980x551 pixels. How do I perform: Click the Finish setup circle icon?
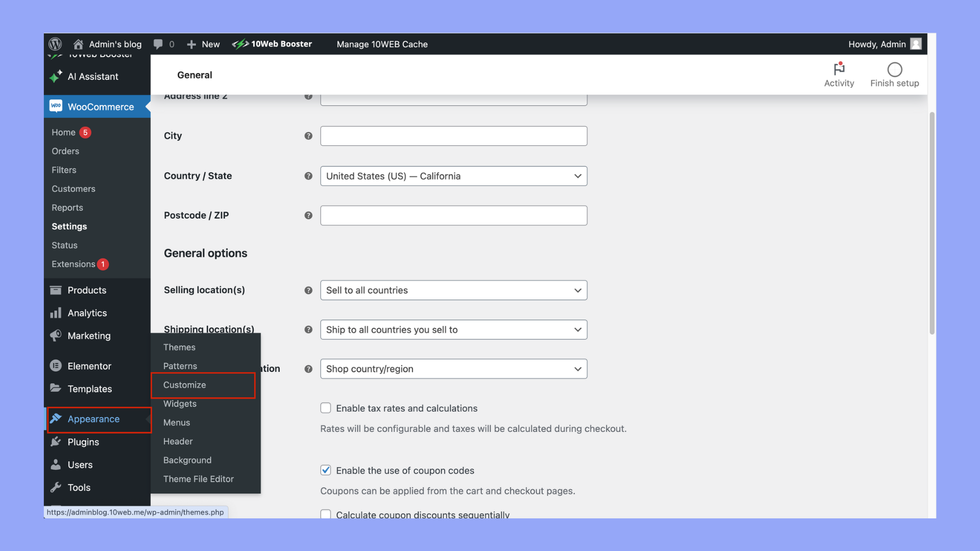point(894,69)
